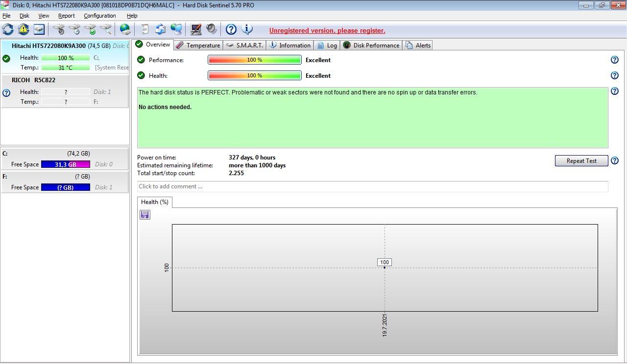Click the disk with green checkmark icon
The image size is (627, 364).
(x=90, y=29)
